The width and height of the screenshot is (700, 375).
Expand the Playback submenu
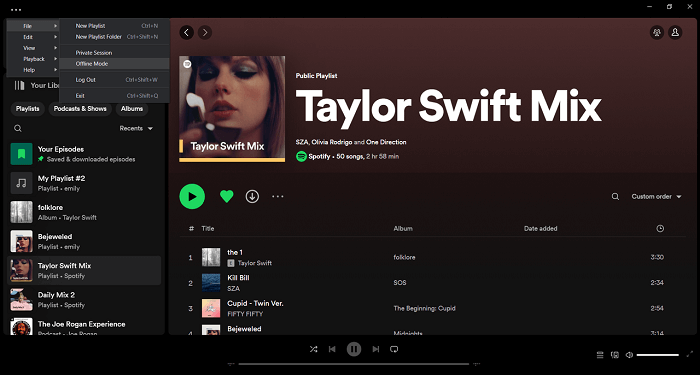(x=33, y=59)
